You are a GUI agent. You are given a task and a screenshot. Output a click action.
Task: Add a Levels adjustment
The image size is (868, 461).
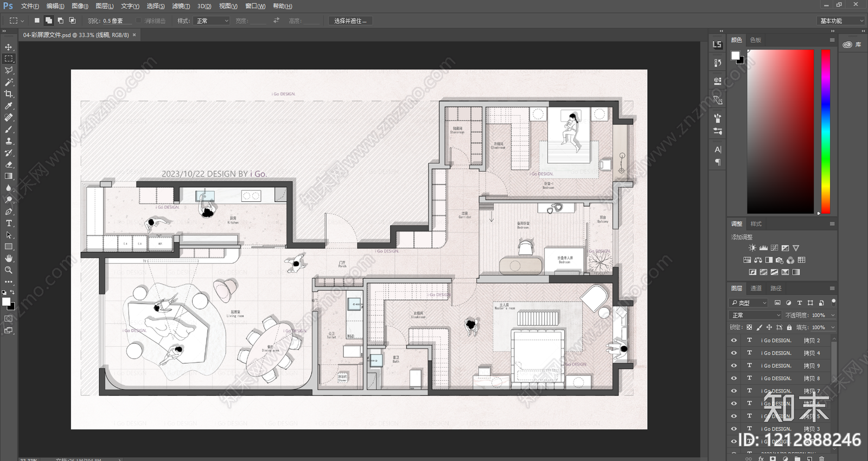763,248
